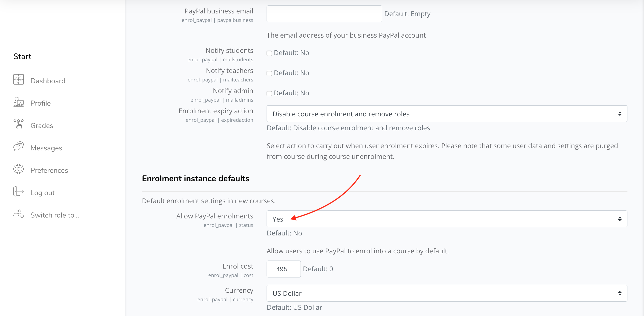Expand the Currency US Dollar dropdown
The image size is (644, 316).
click(447, 293)
